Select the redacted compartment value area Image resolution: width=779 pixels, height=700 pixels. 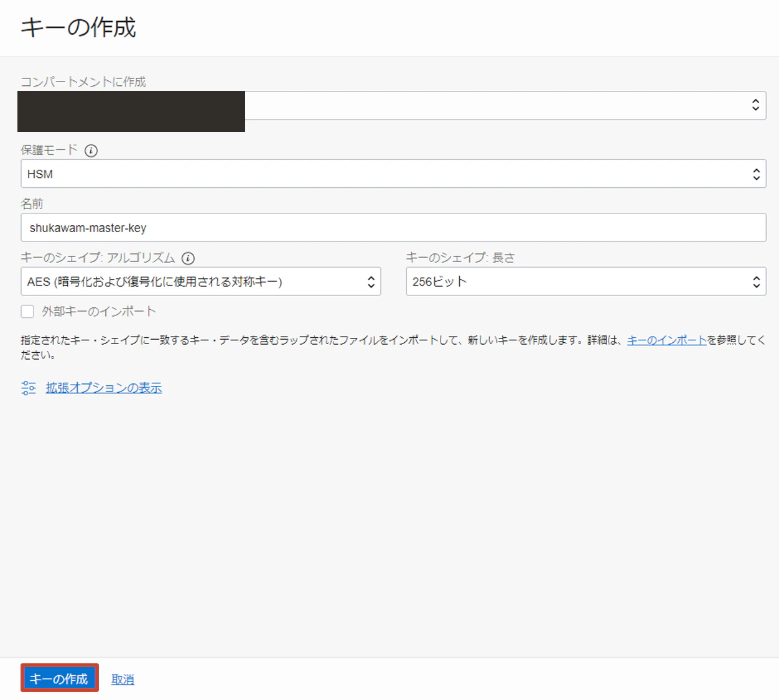pos(131,111)
